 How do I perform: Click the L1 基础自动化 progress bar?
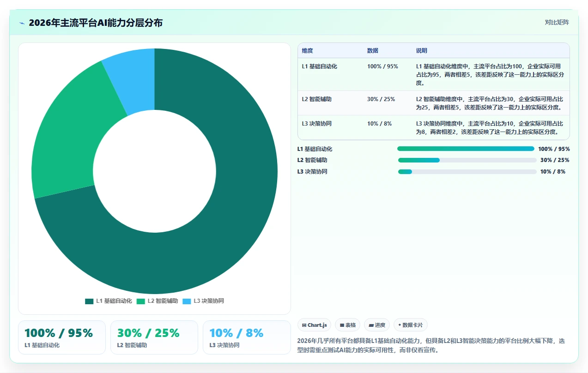coord(466,149)
